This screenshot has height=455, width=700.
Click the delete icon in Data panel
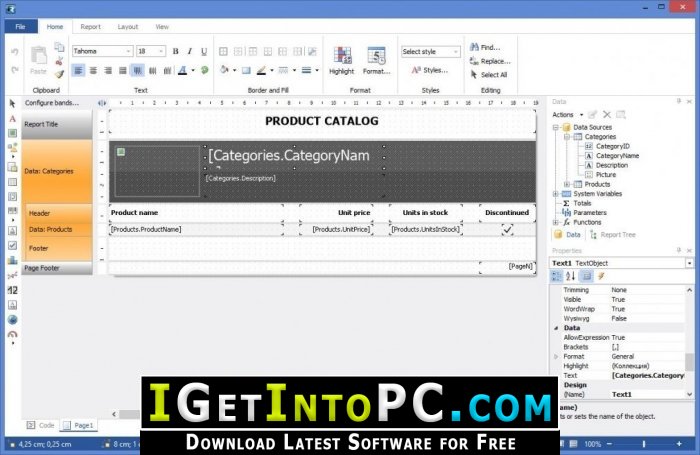click(x=606, y=115)
